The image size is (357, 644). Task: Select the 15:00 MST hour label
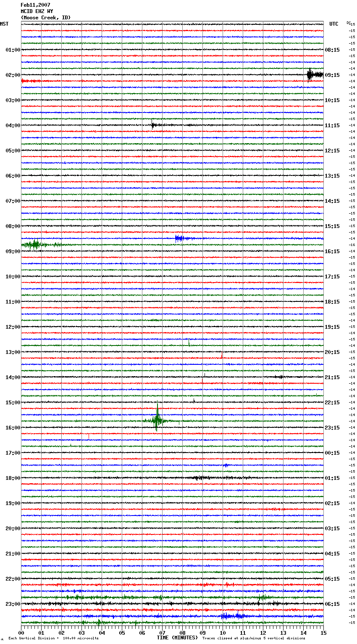13,403
